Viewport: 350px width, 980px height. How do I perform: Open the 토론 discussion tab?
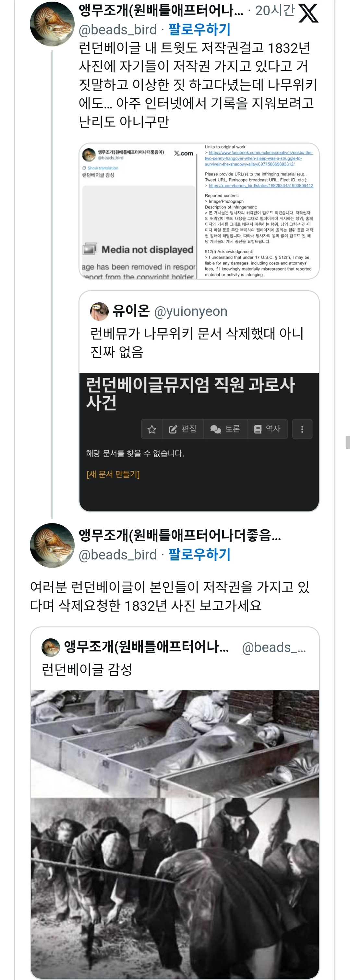[225, 429]
